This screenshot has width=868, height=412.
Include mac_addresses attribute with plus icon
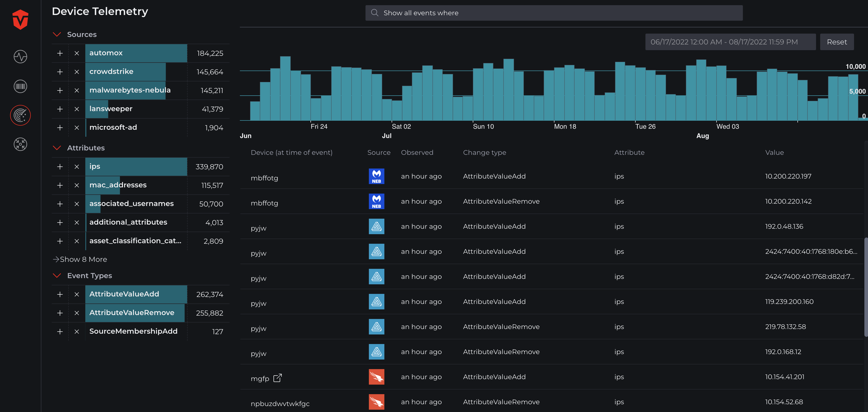60,185
